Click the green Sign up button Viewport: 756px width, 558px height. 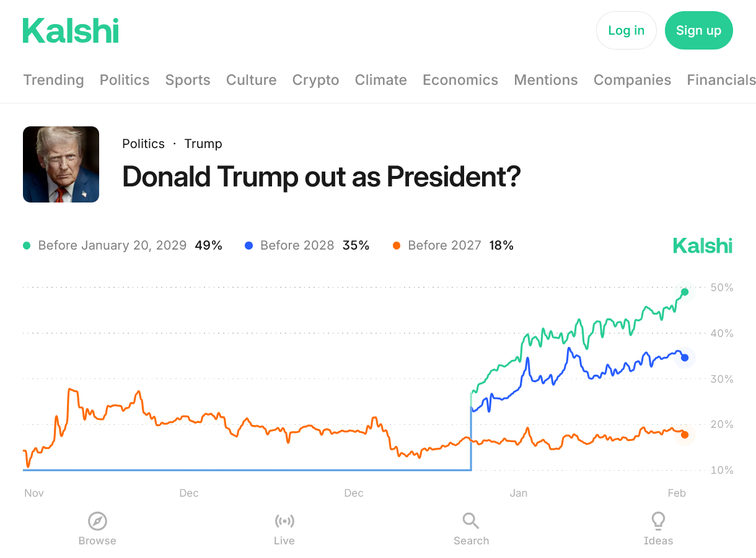pos(698,30)
